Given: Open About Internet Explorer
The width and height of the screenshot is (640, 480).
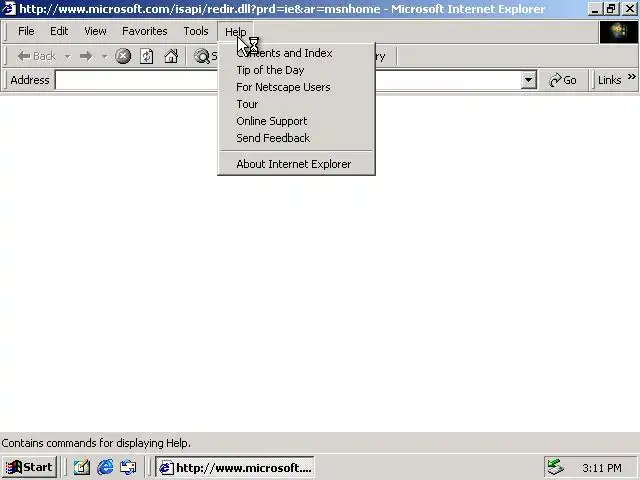Looking at the screenshot, I should click(x=296, y=164).
